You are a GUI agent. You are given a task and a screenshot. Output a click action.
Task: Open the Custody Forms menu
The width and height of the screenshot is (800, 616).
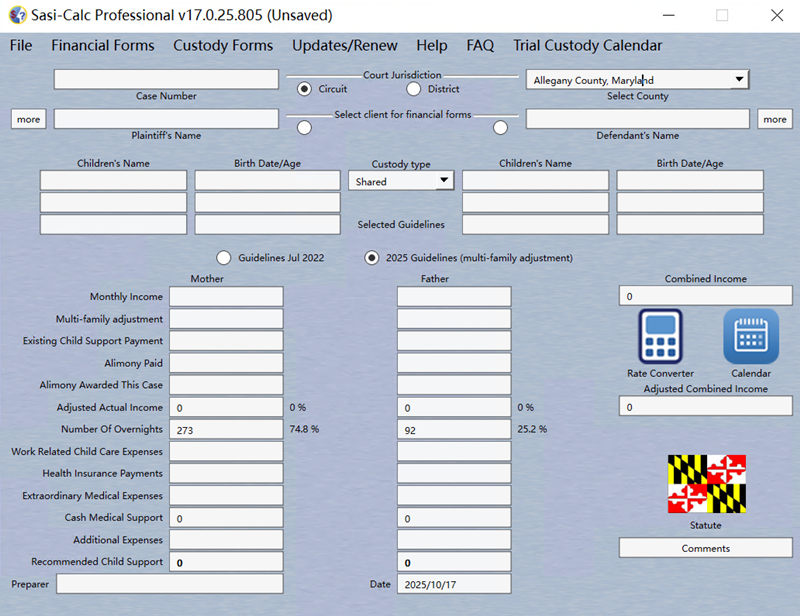point(223,45)
